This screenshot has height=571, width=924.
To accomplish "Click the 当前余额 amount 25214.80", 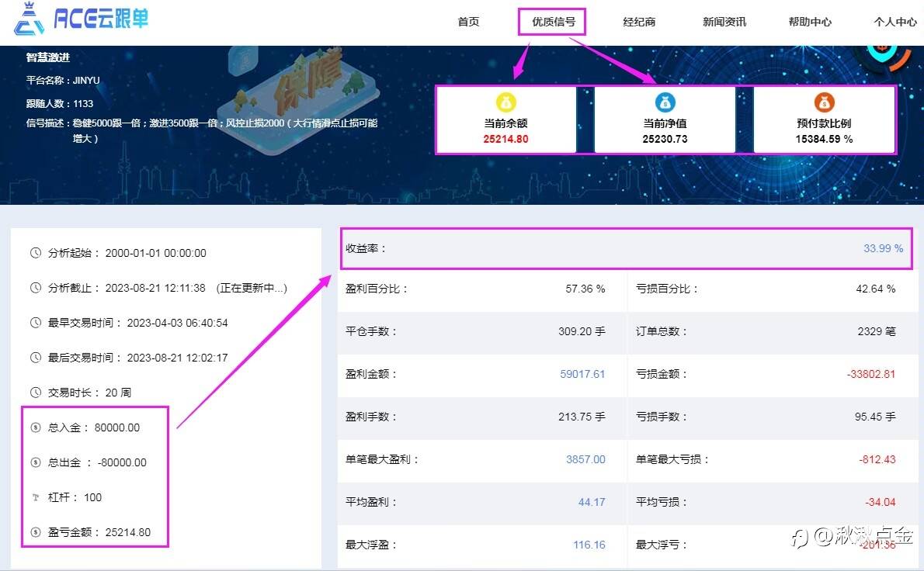I will click(x=505, y=139).
